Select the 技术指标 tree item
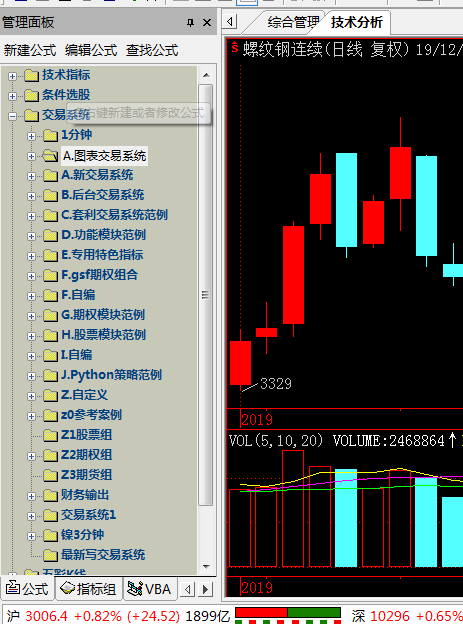463x624 pixels. 66,75
